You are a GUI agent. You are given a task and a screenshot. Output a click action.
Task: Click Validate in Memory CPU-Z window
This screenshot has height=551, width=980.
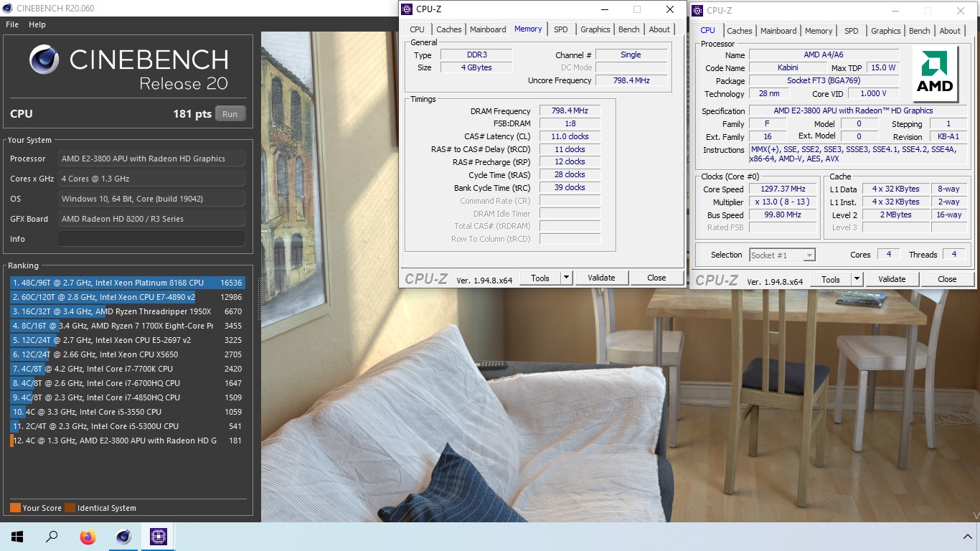[601, 278]
